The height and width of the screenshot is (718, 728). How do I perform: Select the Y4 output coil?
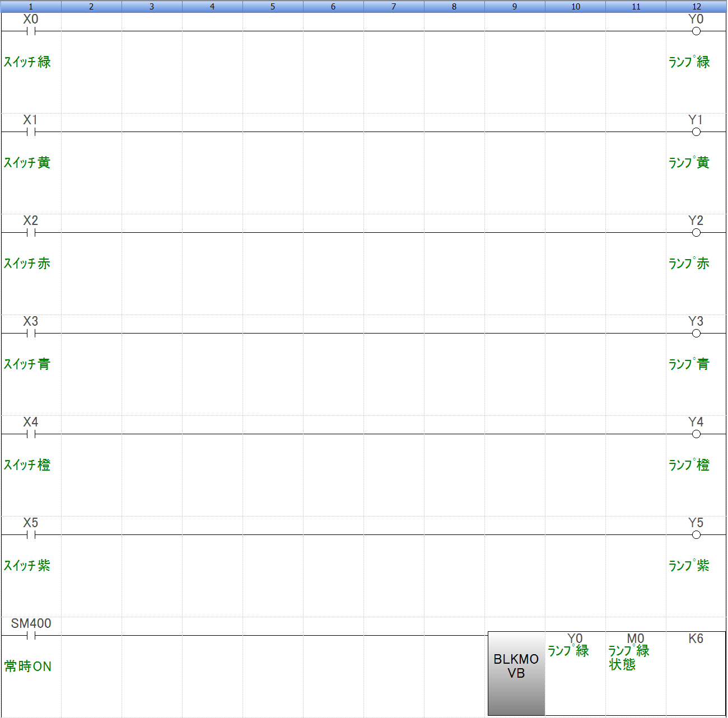click(696, 434)
